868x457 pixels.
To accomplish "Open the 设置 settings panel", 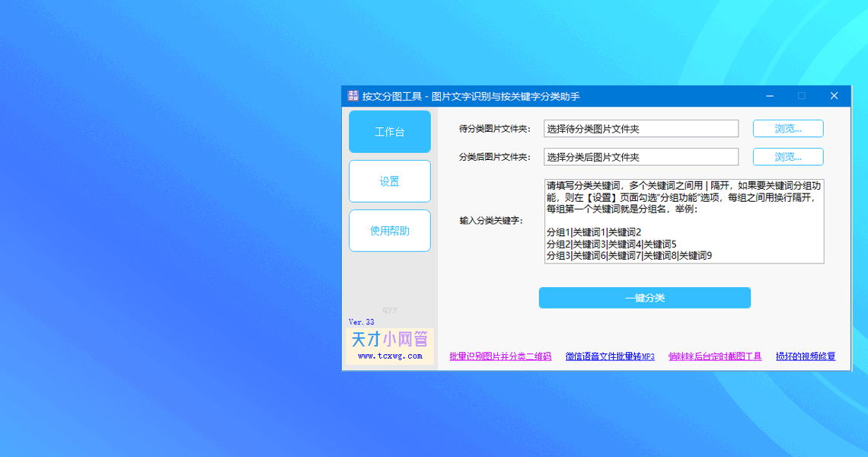I will (x=389, y=181).
